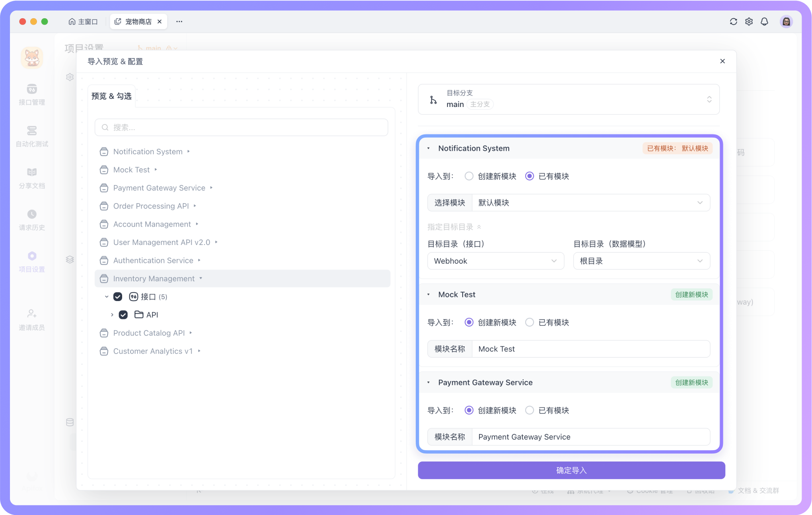Click the 确定导入 button
This screenshot has height=515, width=812.
pos(571,470)
